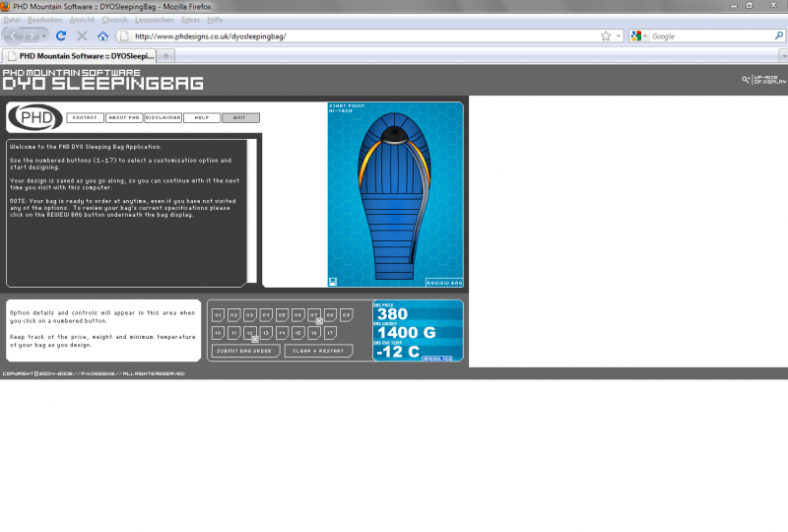Click the small X marker on button 07
788x532 pixels.
coord(319,321)
